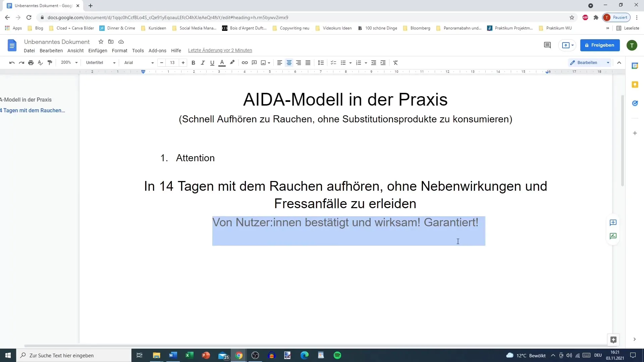Open the Ansicht menu

pyautogui.click(x=75, y=51)
